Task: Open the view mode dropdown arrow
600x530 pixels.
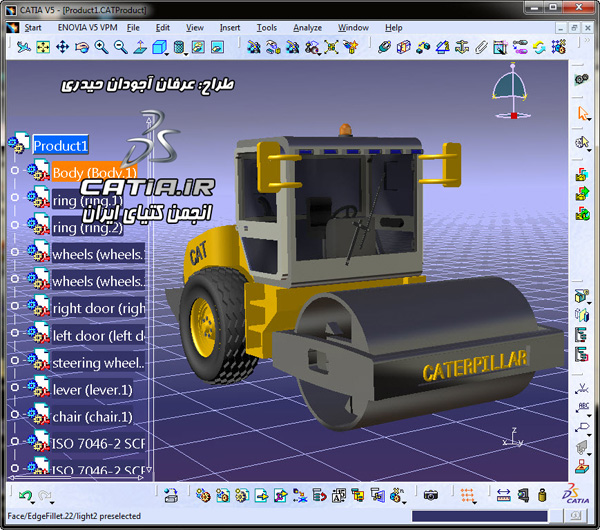Action: [186, 54]
